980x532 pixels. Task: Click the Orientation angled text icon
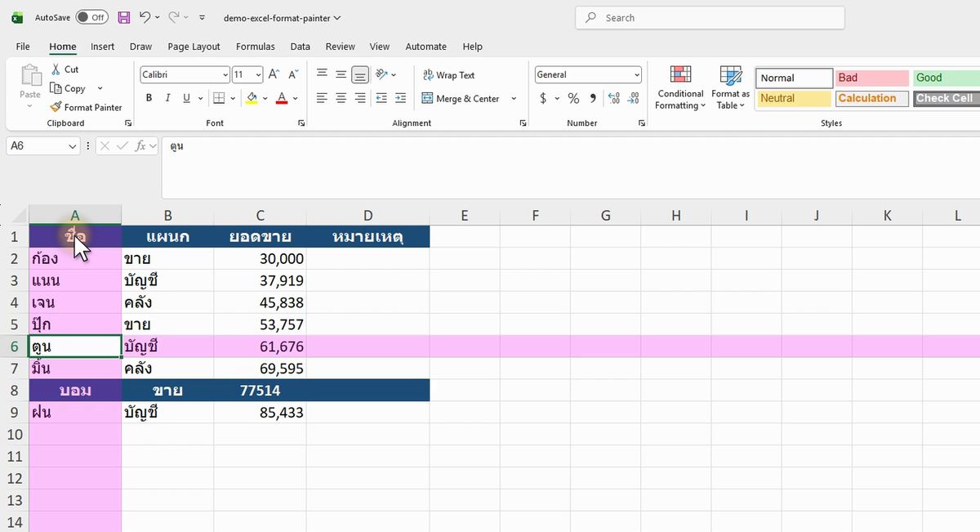tap(381, 74)
